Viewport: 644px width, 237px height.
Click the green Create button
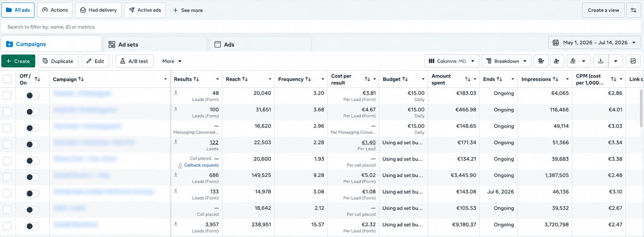click(18, 61)
